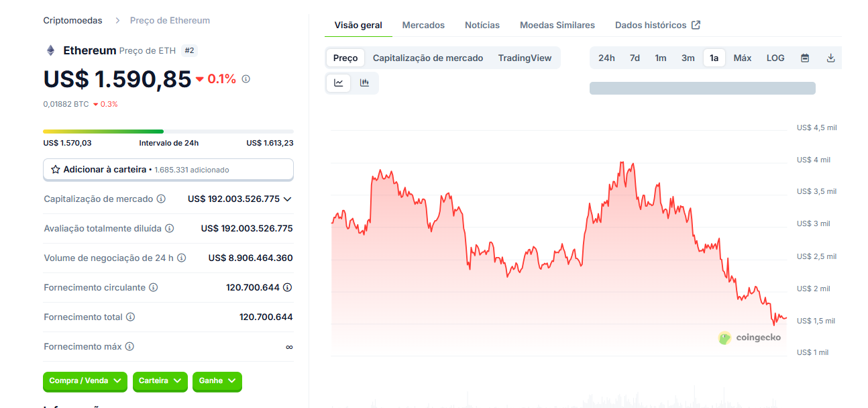Go to Criptomoedas breadcrumb link
Screen dimensions: 868x408
(73, 21)
